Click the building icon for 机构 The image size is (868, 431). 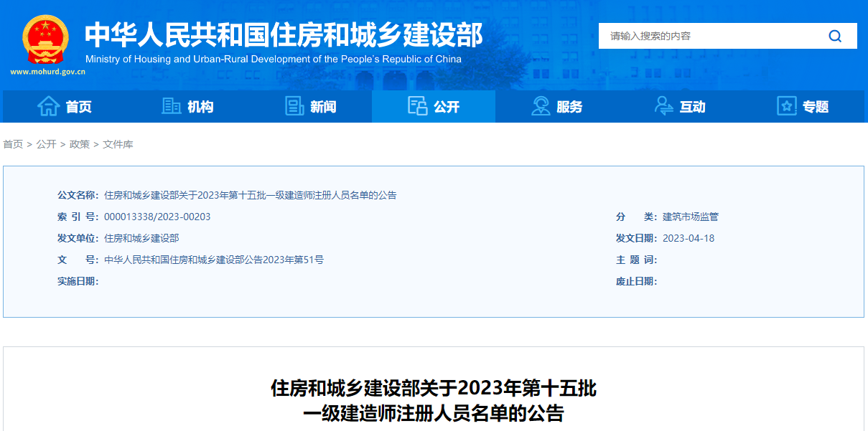(x=172, y=106)
